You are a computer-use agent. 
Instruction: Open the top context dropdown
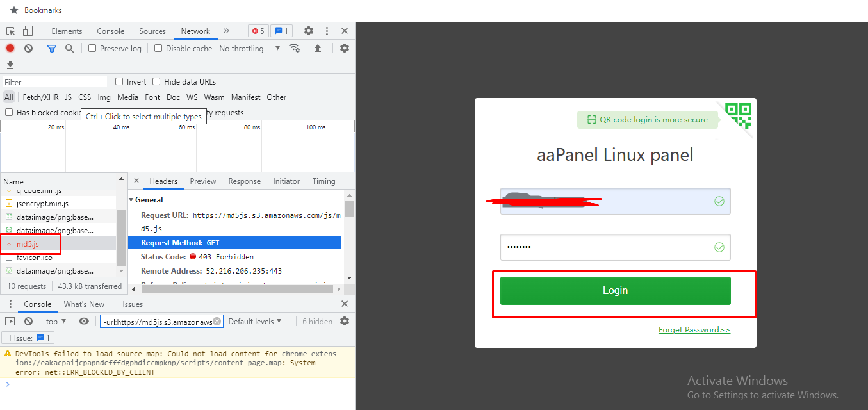click(x=56, y=322)
